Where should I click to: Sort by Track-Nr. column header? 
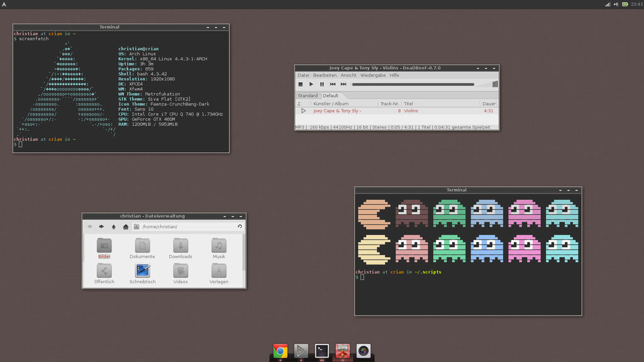(389, 104)
